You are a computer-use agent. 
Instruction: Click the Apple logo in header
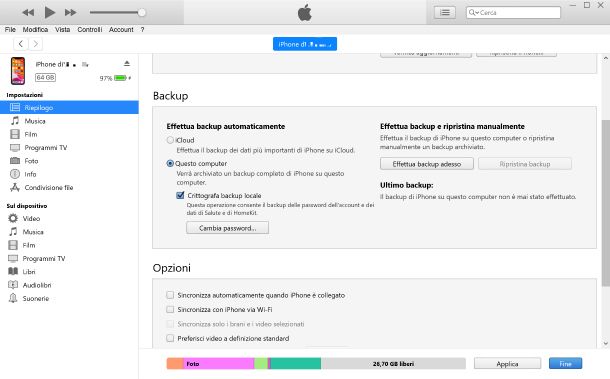click(305, 12)
